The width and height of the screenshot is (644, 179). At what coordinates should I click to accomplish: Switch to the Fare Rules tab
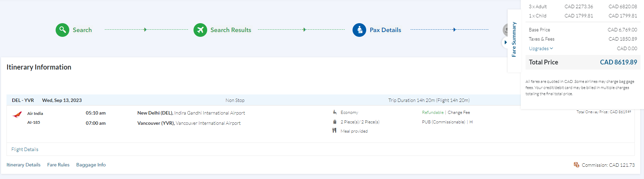pos(58,165)
